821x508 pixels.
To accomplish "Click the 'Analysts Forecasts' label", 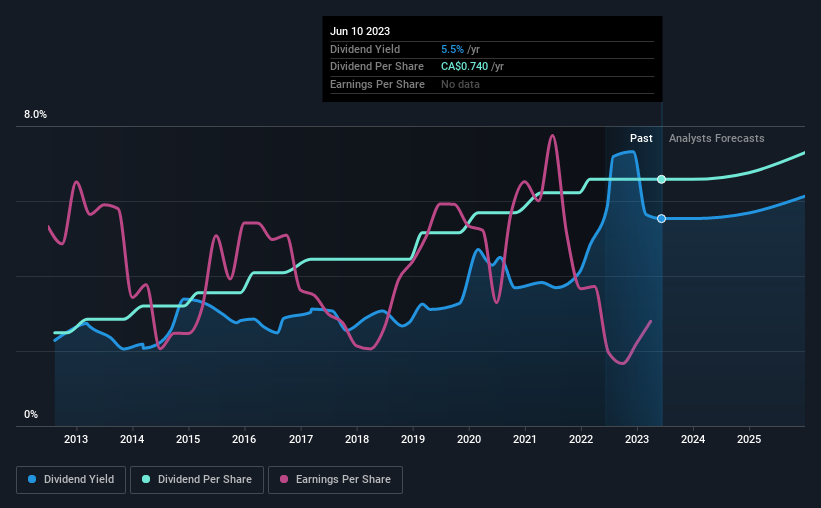I will (x=716, y=138).
